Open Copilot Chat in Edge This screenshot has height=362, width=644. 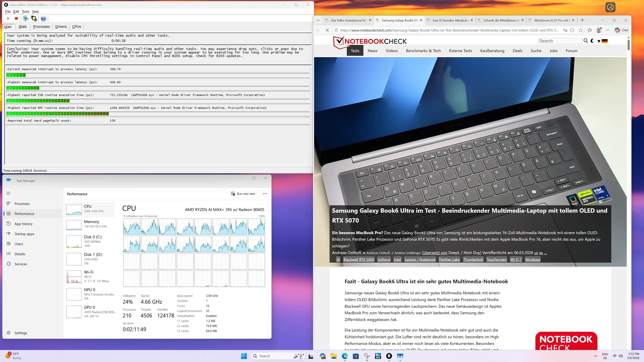tap(621, 30)
